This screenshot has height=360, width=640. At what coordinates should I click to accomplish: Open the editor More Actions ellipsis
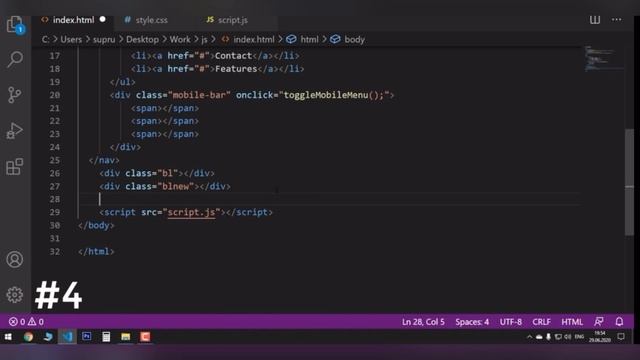tap(616, 20)
